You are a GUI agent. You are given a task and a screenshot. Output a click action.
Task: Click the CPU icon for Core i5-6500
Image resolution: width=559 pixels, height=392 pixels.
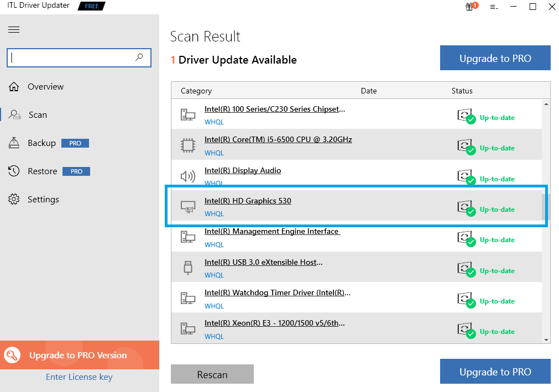pos(188,145)
